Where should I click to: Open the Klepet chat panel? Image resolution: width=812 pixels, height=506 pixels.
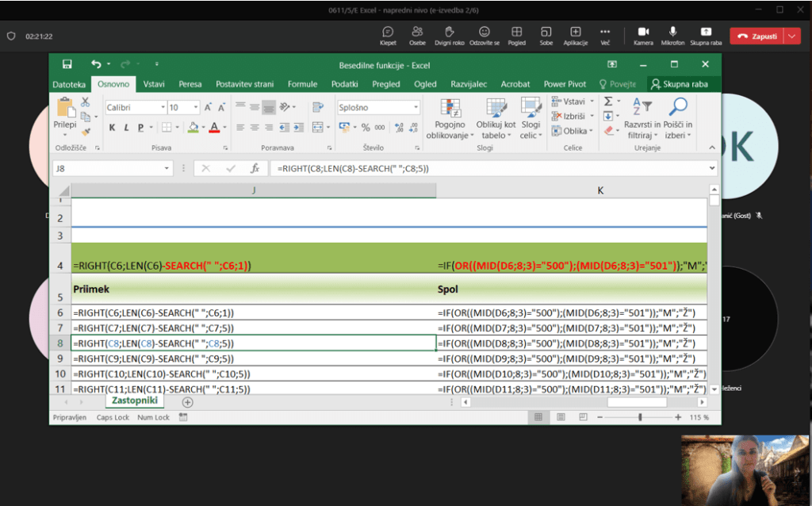pyautogui.click(x=388, y=32)
